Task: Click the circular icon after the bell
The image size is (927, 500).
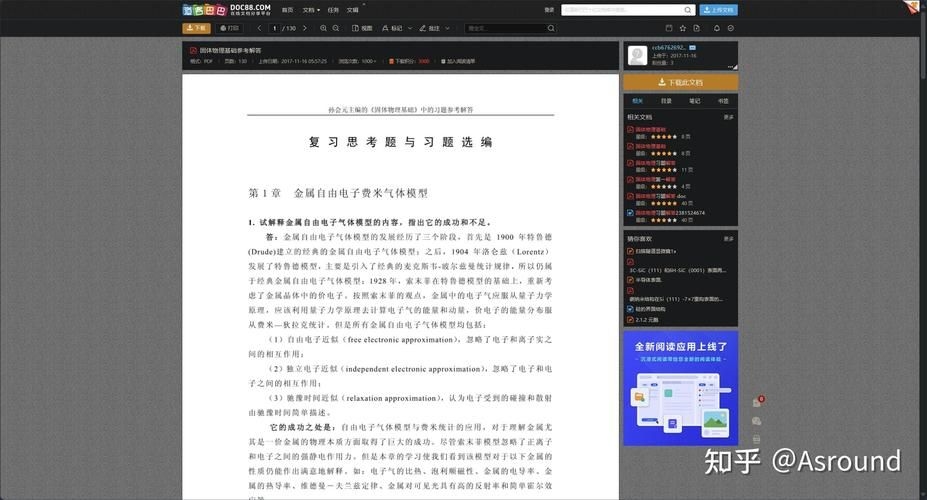Action: click(x=731, y=28)
